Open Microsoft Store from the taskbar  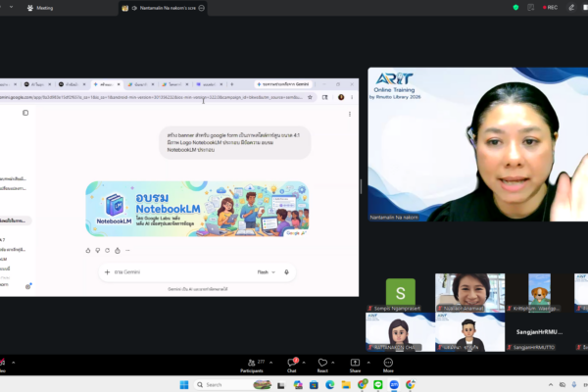pos(314,384)
